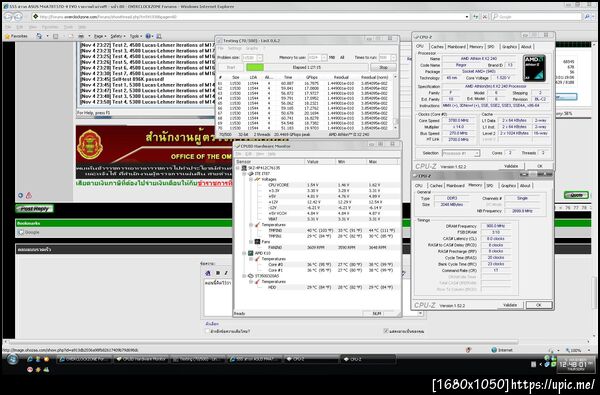Screen dimensions: 600x395
Task: Click into the forum reply text area
Action: point(218,297)
